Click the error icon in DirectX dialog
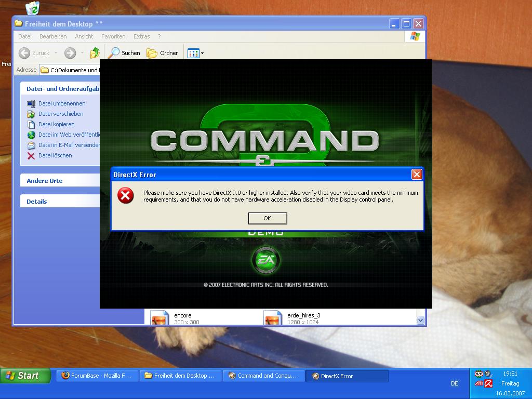This screenshot has width=532, height=399. click(x=126, y=195)
